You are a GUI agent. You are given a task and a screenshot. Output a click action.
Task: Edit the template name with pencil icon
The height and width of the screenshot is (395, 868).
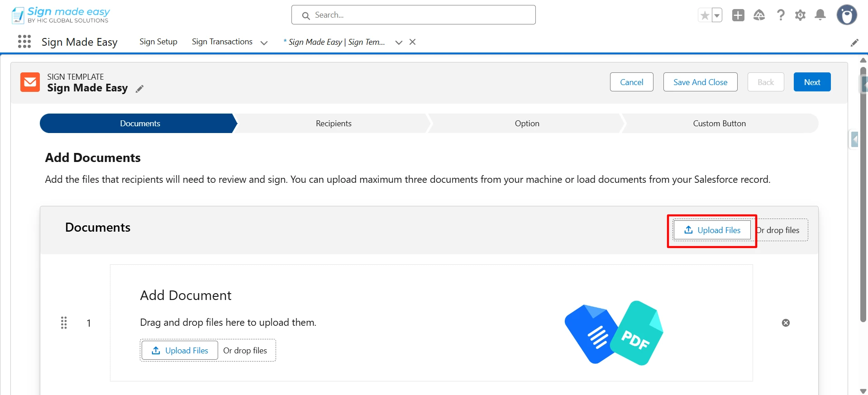(139, 89)
